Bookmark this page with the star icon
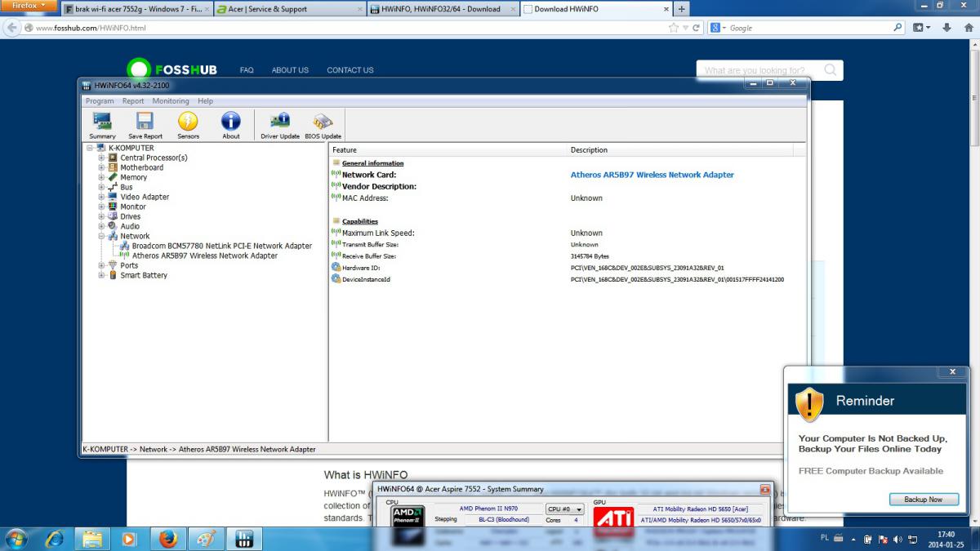The height and width of the screenshot is (551, 980). tap(673, 28)
